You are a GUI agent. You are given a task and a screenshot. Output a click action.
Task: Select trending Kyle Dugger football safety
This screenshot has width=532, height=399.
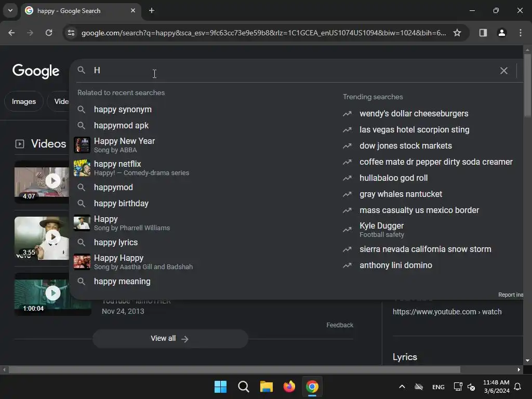coord(382,230)
